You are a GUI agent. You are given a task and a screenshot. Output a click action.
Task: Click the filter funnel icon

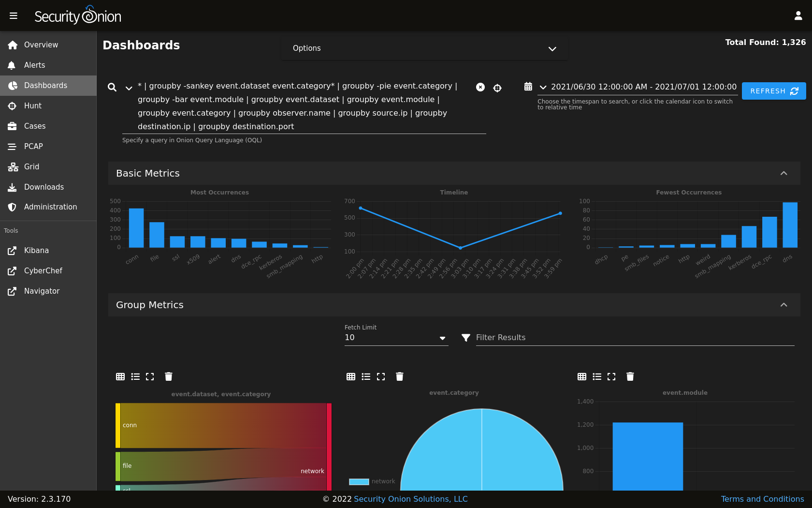pos(466,338)
